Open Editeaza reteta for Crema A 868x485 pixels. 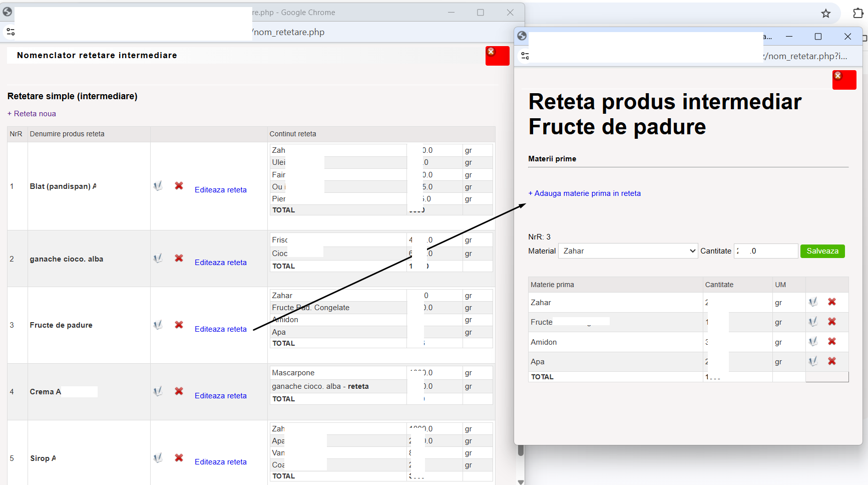click(221, 396)
